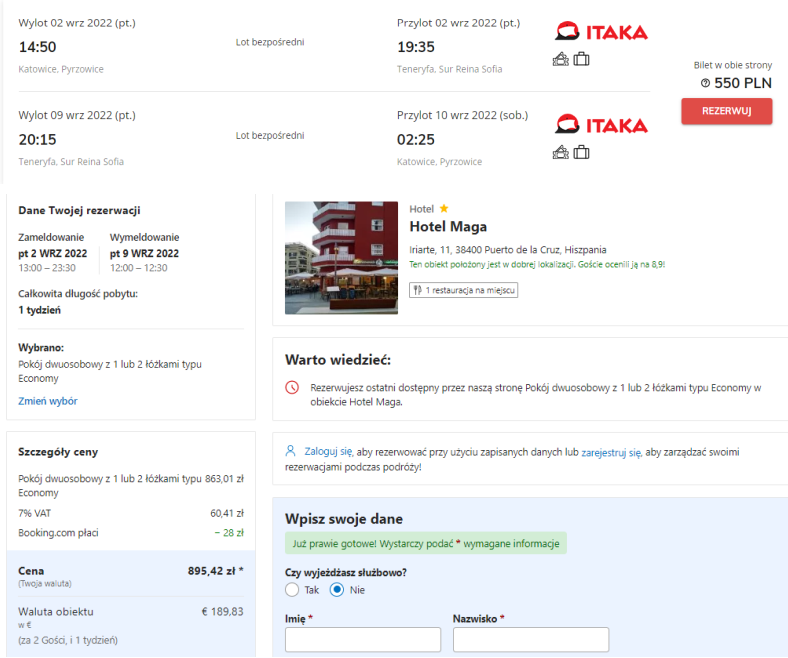Click Zmień wybór link
Viewport: 788px width, 658px height.
pyautogui.click(x=48, y=401)
